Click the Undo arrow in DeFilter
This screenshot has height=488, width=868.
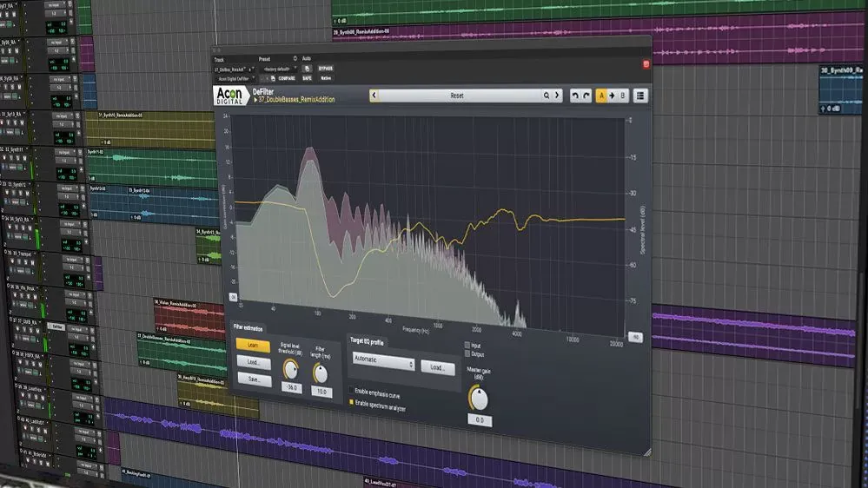pyautogui.click(x=574, y=96)
